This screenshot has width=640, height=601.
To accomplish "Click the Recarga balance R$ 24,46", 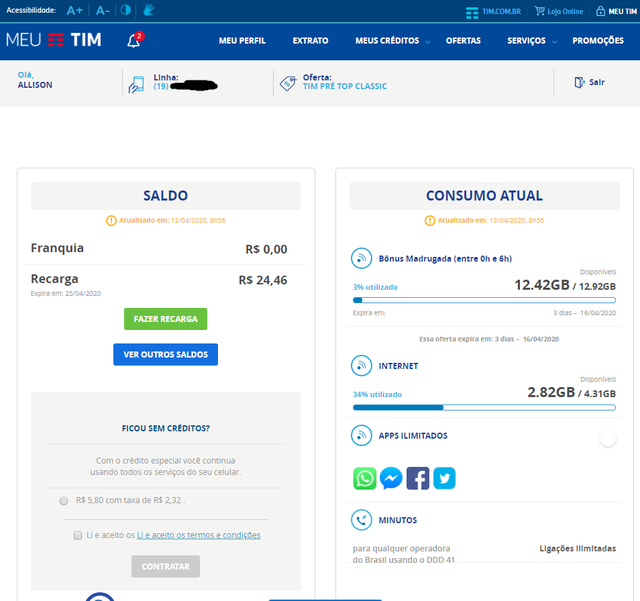I will (x=263, y=280).
